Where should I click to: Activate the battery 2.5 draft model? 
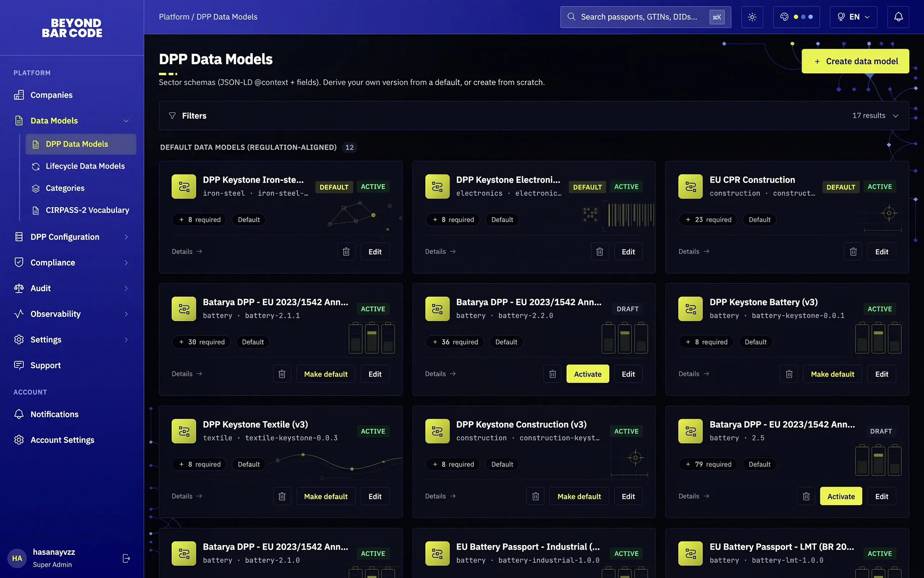tap(841, 496)
